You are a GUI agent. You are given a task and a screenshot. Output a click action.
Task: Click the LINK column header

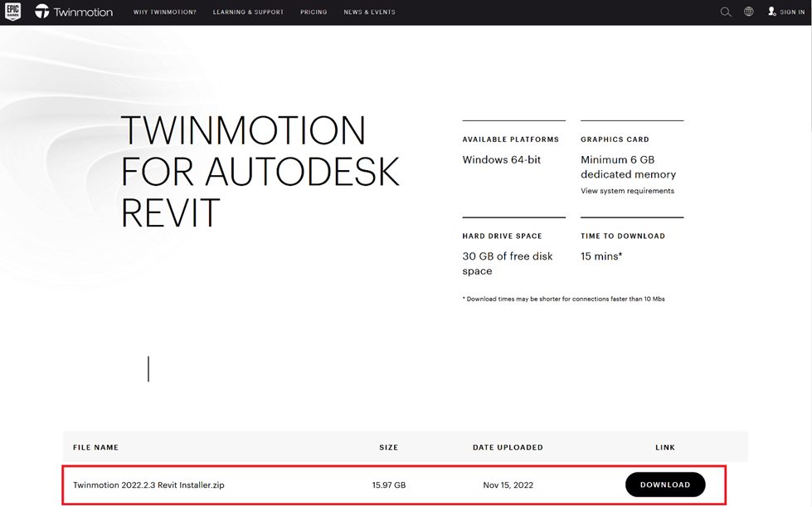[665, 447]
